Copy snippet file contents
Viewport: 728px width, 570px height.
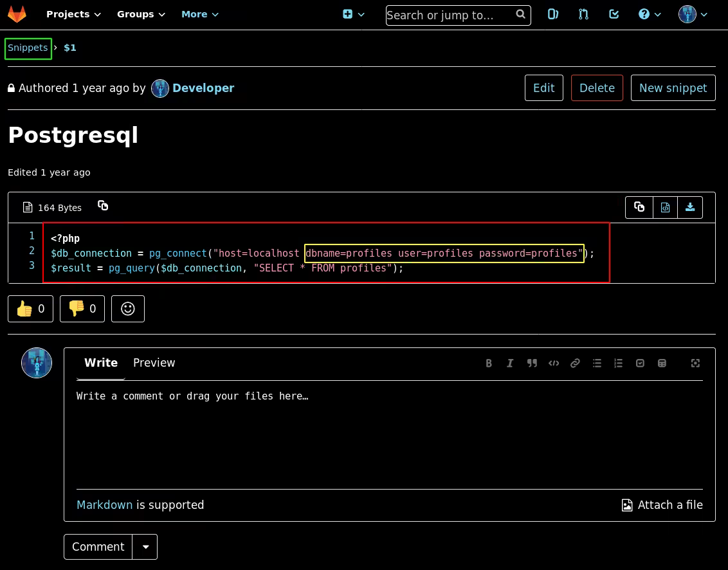tap(639, 207)
